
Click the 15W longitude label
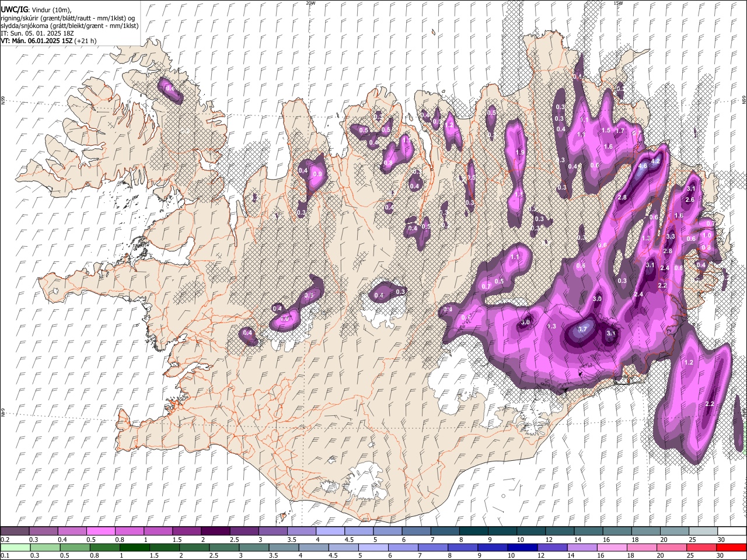point(618,3)
